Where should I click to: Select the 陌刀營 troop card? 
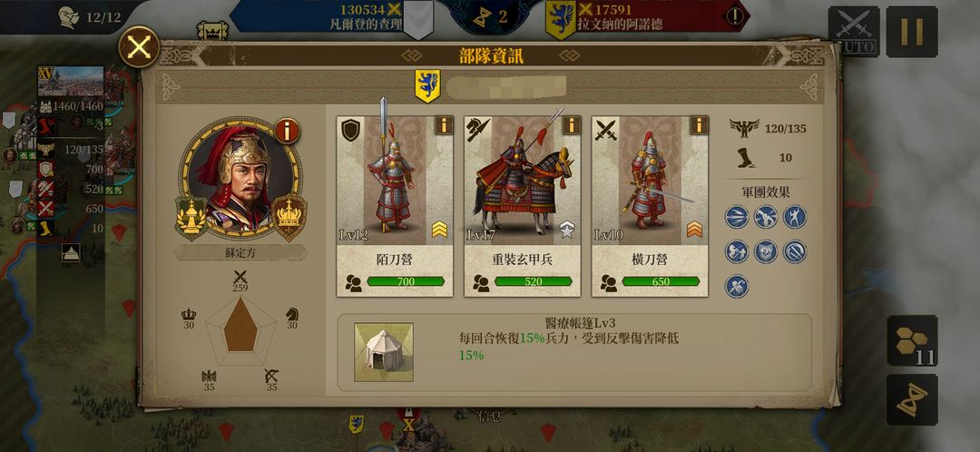click(395, 206)
